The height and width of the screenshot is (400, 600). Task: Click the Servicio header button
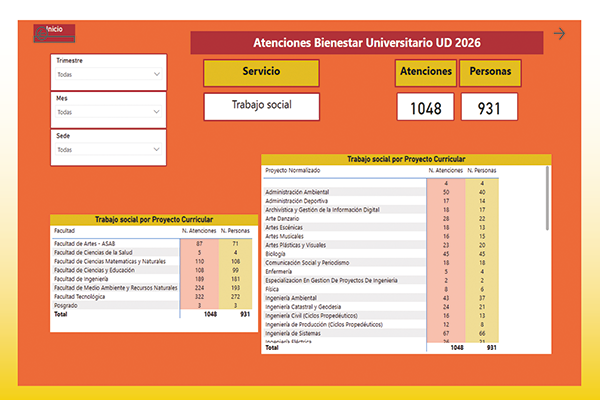click(261, 73)
